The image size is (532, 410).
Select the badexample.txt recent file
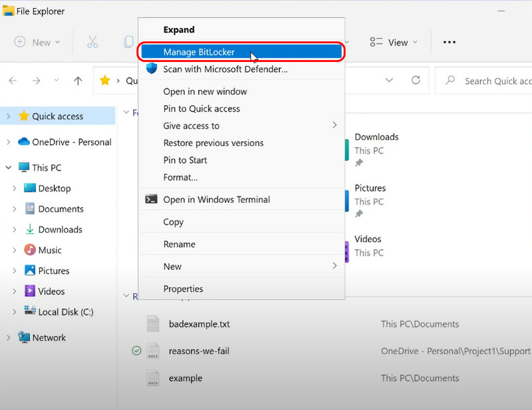coord(199,324)
